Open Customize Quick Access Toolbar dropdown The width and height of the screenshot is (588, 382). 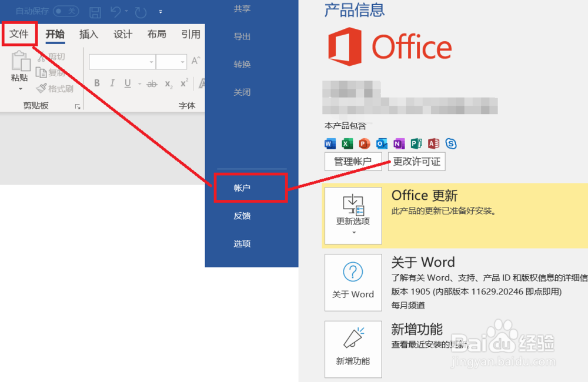[x=161, y=12]
